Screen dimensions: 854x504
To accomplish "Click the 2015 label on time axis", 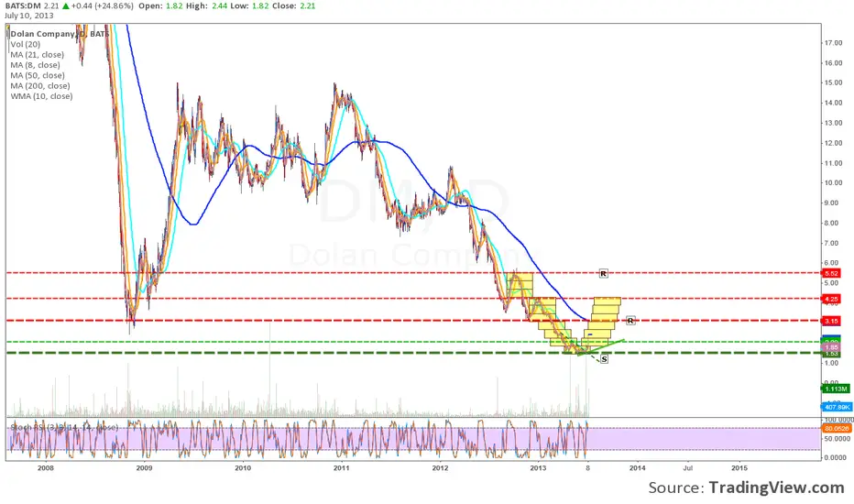I will pos(739,467).
